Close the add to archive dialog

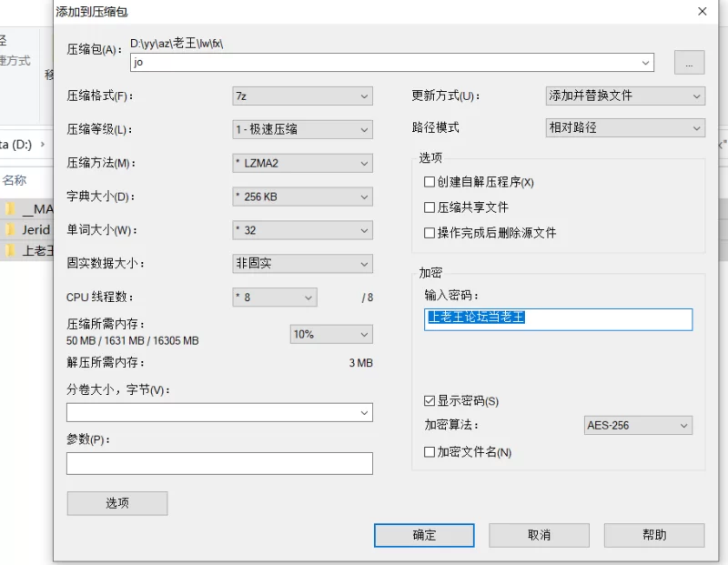point(702,11)
